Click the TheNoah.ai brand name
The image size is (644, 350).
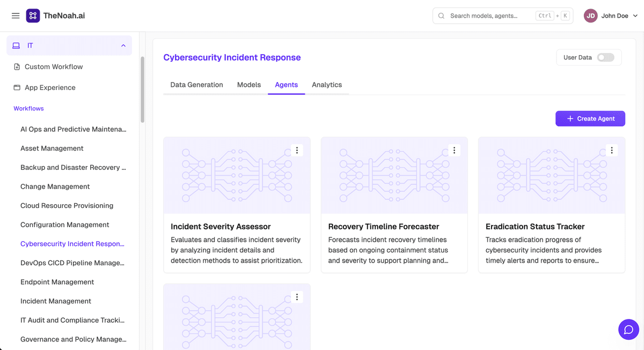tap(64, 16)
